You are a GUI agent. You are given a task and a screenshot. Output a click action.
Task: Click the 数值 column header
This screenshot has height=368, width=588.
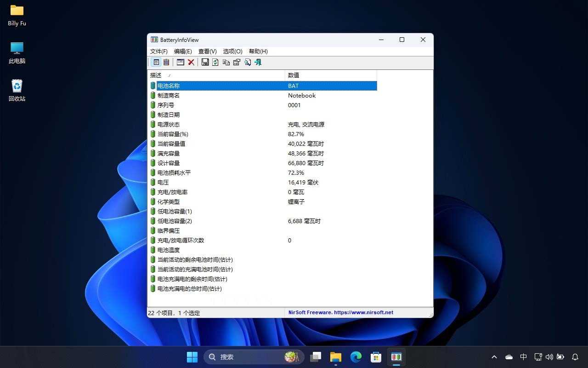point(294,75)
